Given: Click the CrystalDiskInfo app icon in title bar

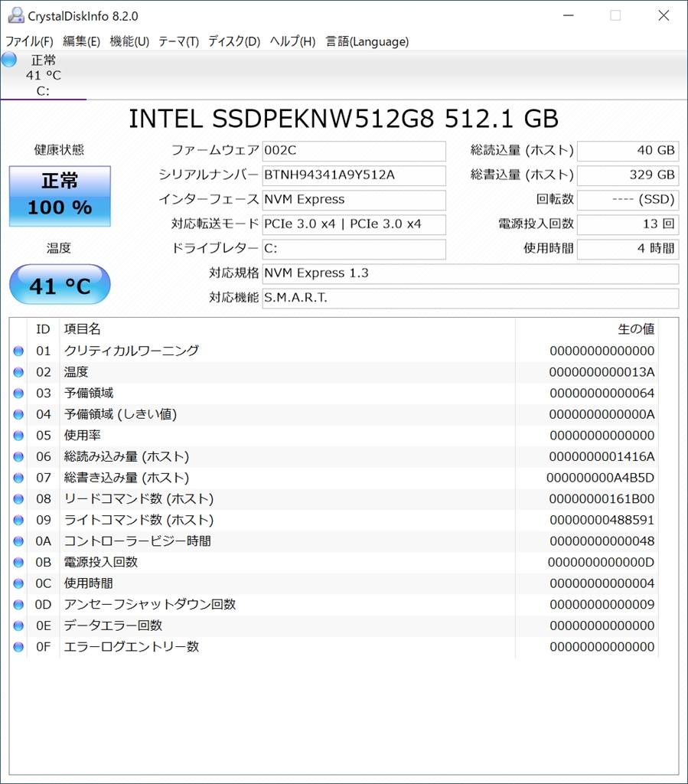Looking at the screenshot, I should coord(15,15).
